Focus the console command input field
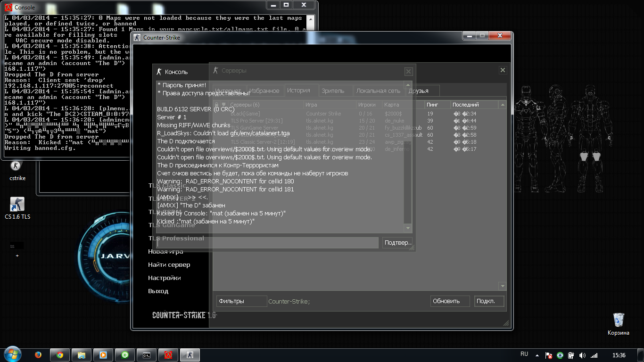This screenshot has width=644, height=362. [268, 243]
